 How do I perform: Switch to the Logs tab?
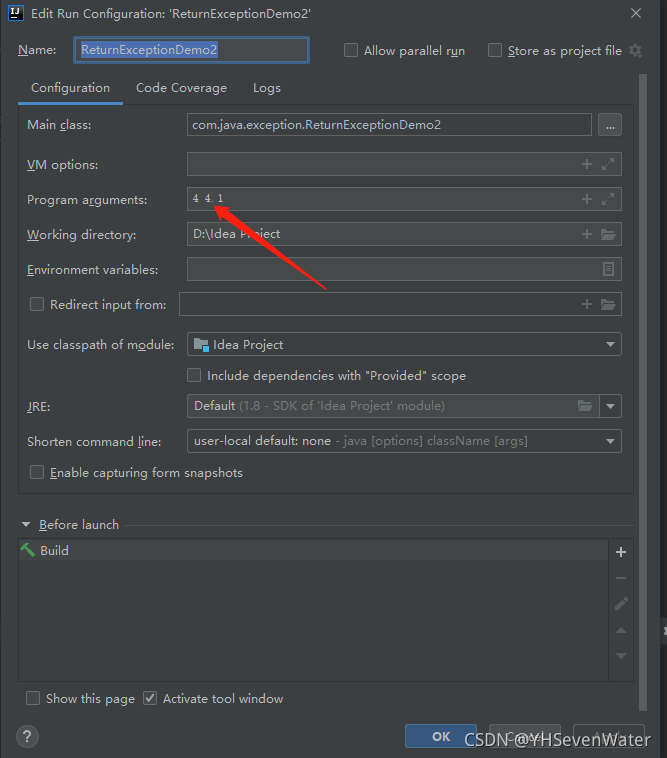pos(267,88)
